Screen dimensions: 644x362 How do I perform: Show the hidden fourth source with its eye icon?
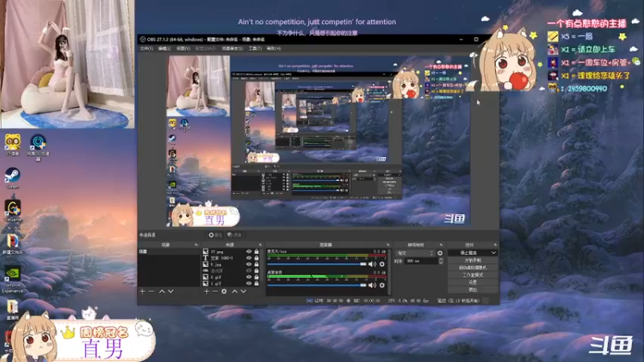[x=249, y=270]
